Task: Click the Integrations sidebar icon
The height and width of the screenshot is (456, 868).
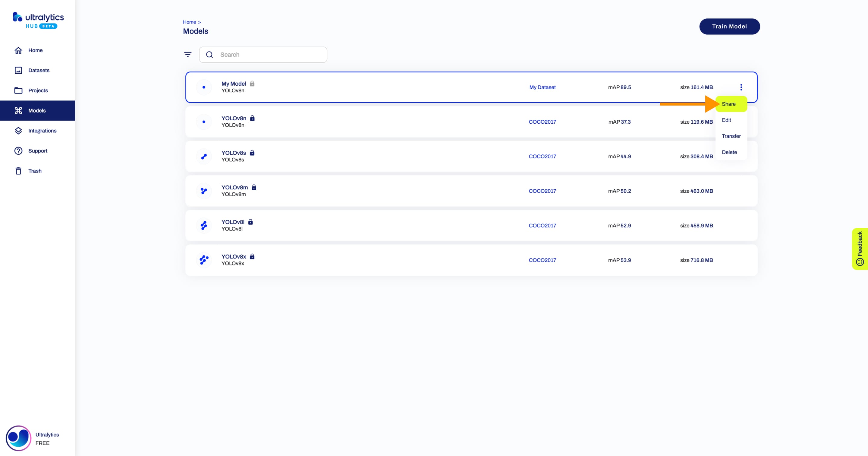Action: [18, 130]
